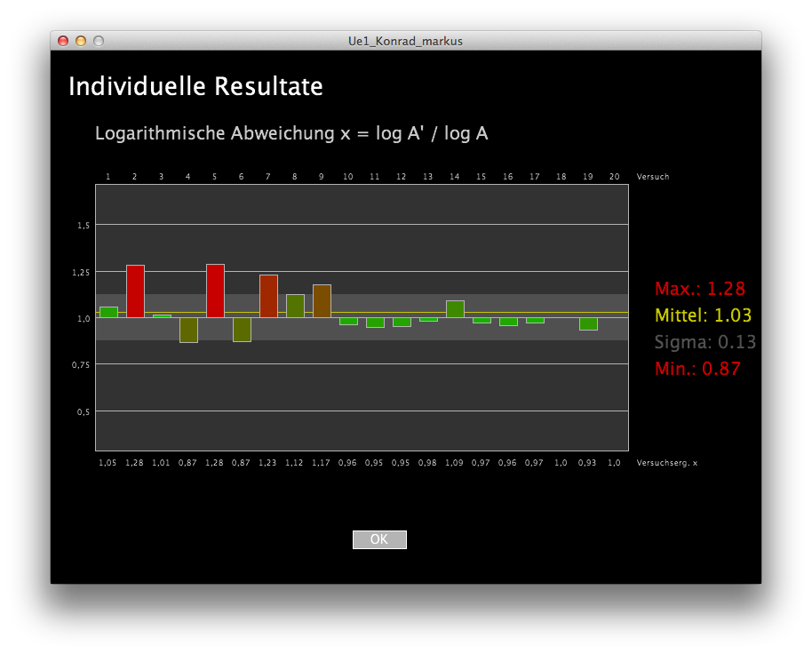Click the red Max.: 1.28 statistic
Viewport: 812px width, 654px height.
coord(699,289)
